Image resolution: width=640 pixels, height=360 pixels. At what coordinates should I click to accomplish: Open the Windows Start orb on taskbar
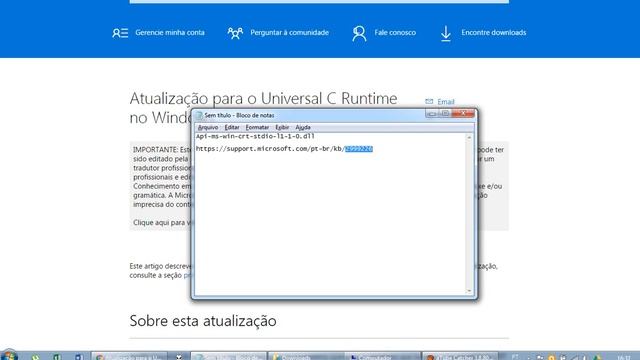click(9, 355)
